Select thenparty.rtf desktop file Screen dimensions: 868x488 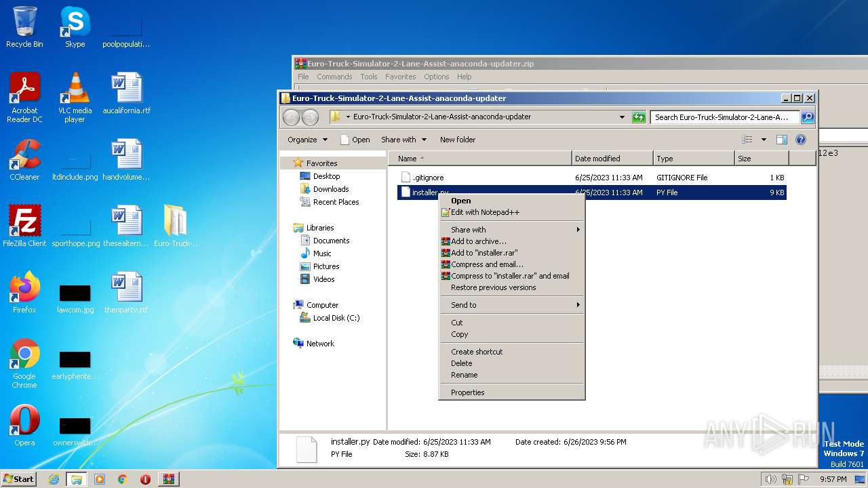coord(127,292)
